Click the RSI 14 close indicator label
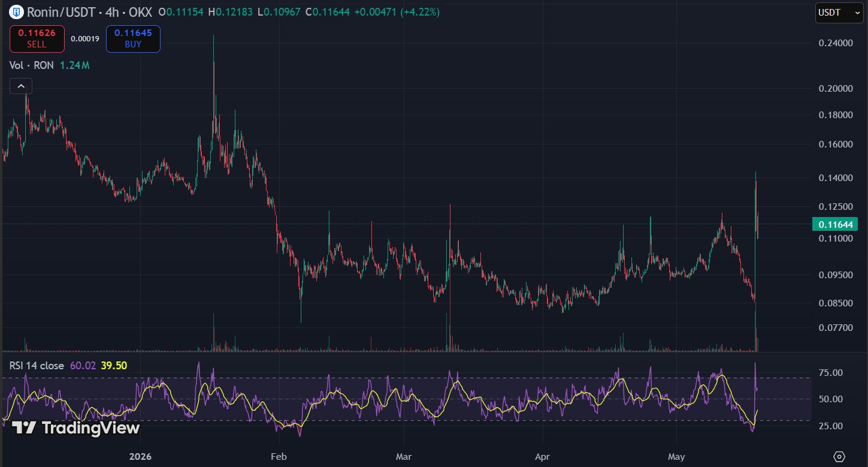 point(37,365)
